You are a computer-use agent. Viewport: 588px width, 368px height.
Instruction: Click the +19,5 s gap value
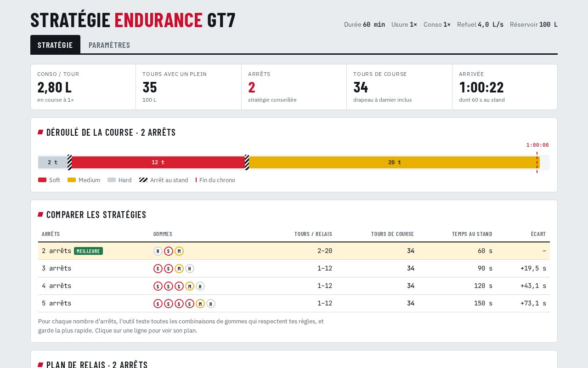coord(533,269)
